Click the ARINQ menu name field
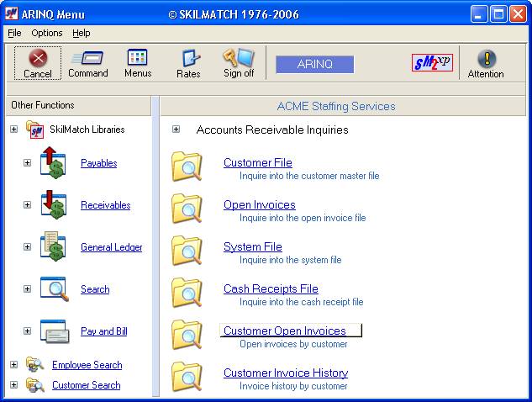This screenshot has height=402, width=532. click(314, 64)
